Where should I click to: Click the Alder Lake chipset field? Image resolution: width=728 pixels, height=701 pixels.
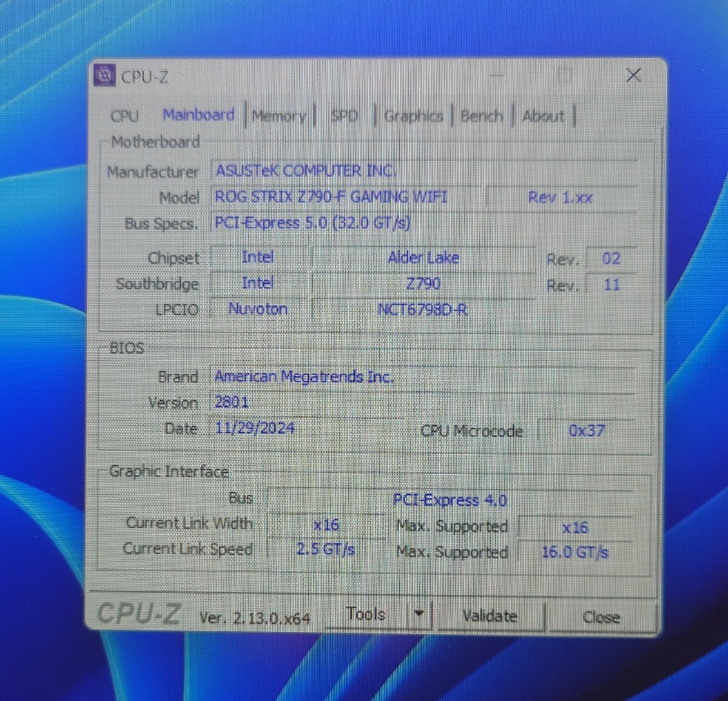tap(423, 258)
